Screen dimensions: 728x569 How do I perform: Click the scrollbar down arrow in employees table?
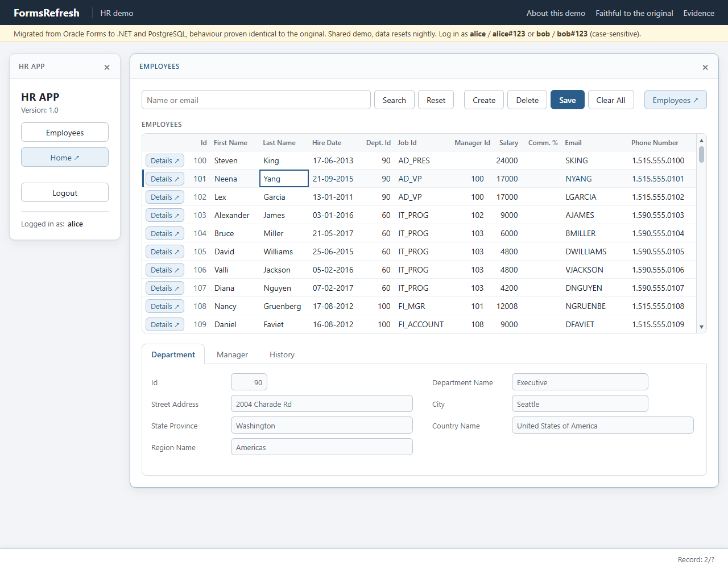click(701, 327)
